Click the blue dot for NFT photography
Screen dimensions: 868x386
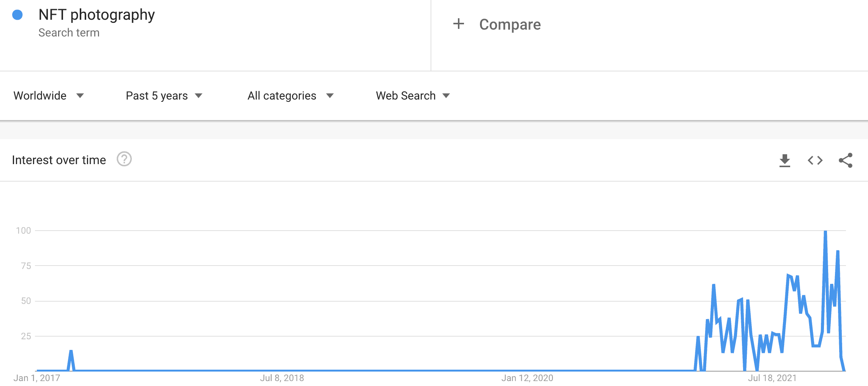click(x=17, y=15)
